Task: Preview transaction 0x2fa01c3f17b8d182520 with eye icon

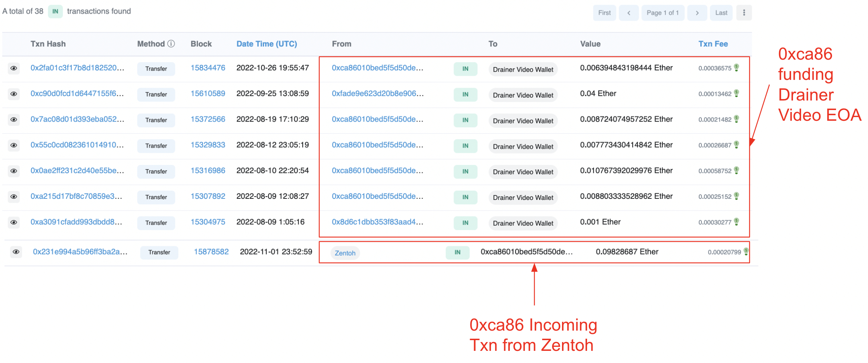Action: [14, 68]
